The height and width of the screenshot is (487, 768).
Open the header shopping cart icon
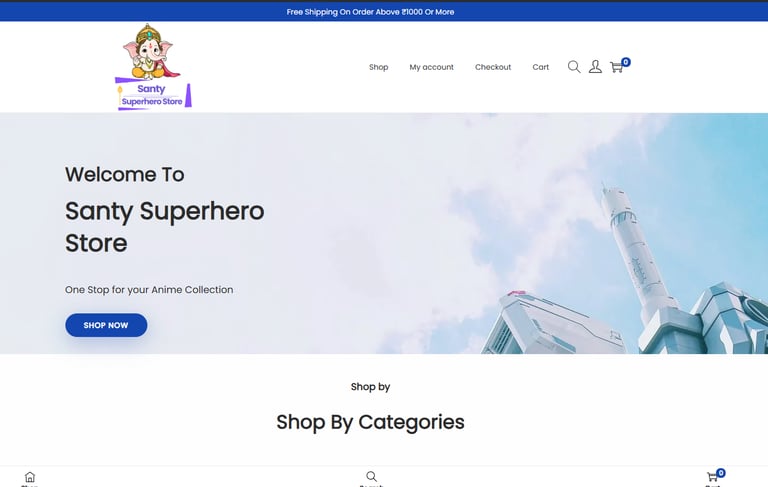[616, 67]
